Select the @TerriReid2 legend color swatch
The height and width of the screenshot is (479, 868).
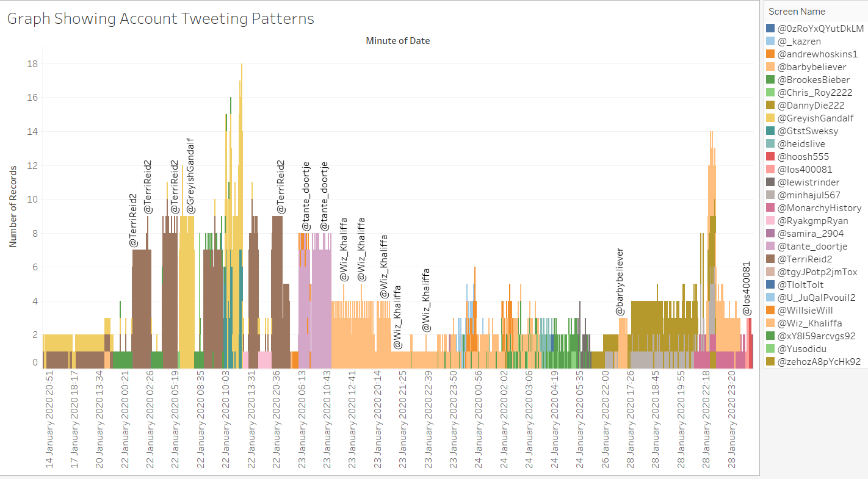pos(770,259)
